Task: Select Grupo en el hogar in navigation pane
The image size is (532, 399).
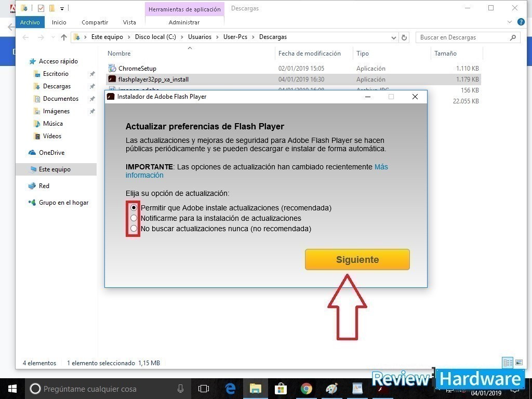Action: [63, 203]
